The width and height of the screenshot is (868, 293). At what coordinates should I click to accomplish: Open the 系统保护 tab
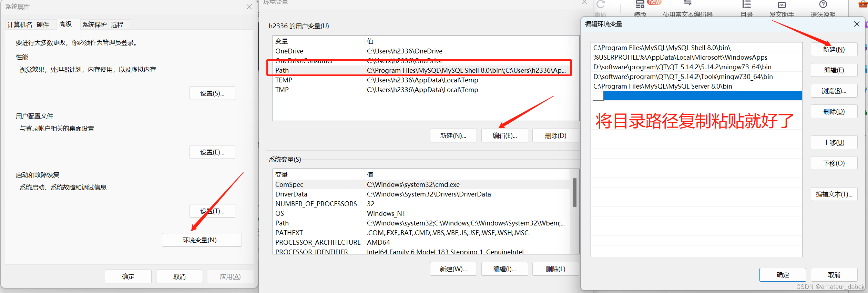click(94, 25)
